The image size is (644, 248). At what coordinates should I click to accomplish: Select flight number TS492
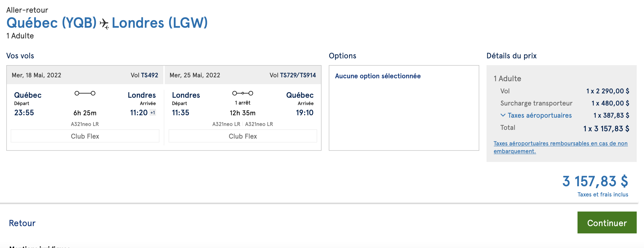point(149,75)
